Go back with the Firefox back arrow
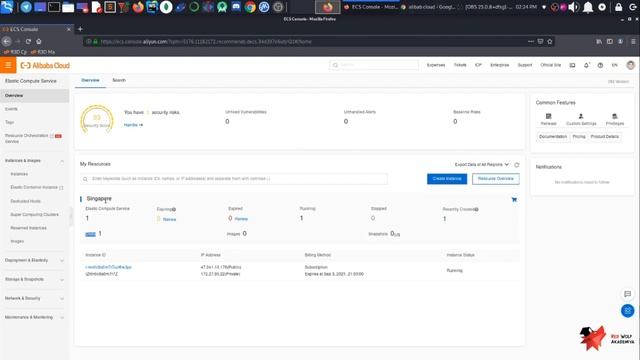 pyautogui.click(x=7, y=41)
